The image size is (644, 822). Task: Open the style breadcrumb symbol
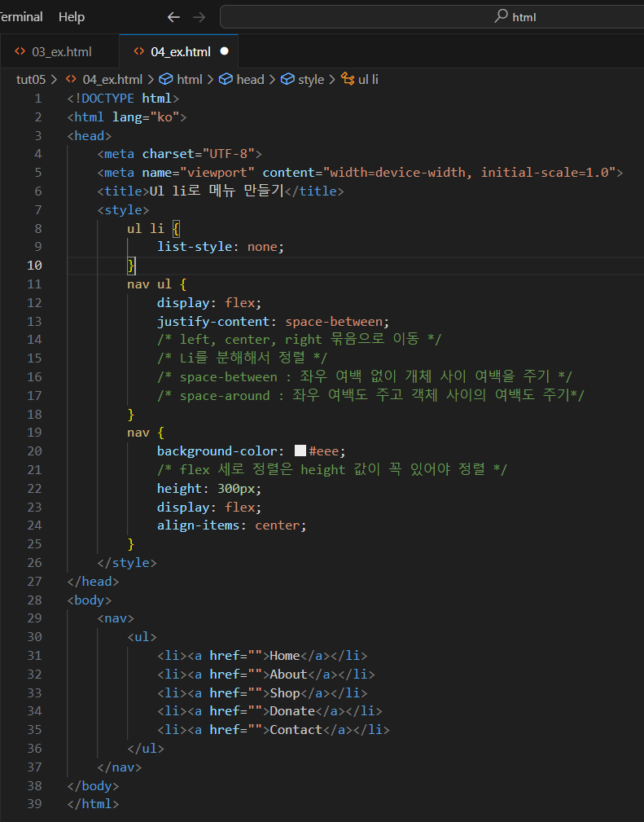coord(311,80)
